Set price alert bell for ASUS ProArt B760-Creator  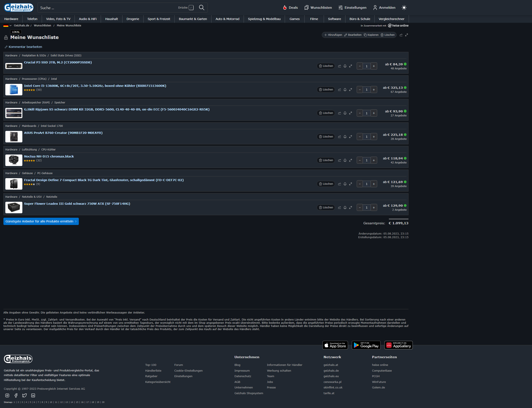point(345,137)
